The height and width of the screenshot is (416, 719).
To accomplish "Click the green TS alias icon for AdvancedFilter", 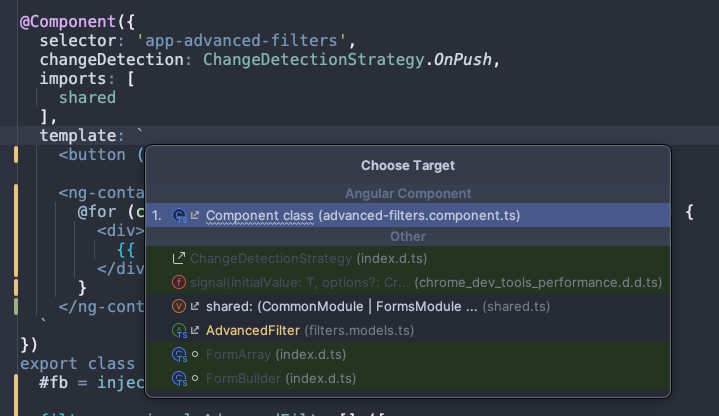I will click(x=179, y=331).
